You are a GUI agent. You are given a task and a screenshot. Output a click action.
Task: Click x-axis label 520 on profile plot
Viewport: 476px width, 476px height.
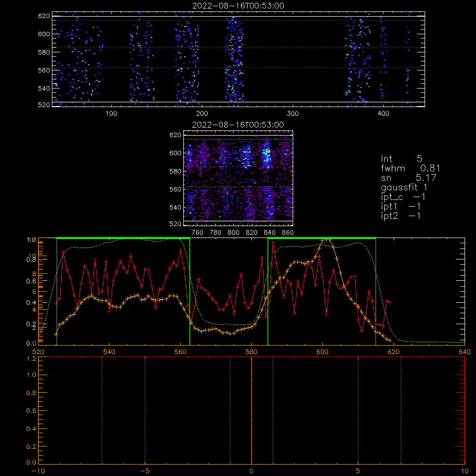38,352
